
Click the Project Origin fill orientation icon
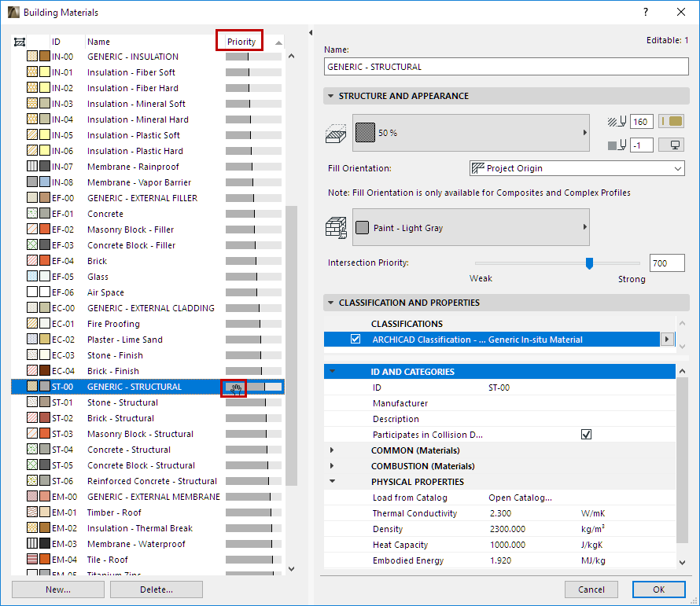click(478, 168)
